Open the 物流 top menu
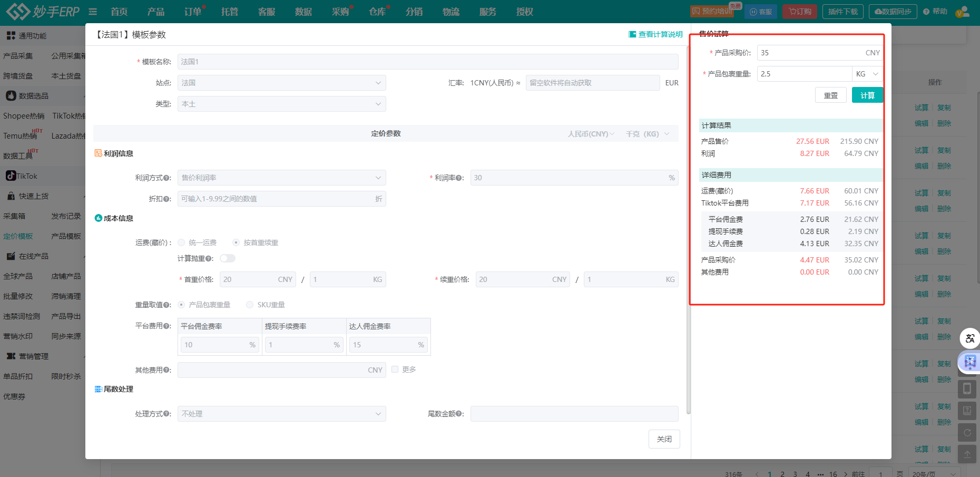This screenshot has height=477, width=980. [x=451, y=12]
